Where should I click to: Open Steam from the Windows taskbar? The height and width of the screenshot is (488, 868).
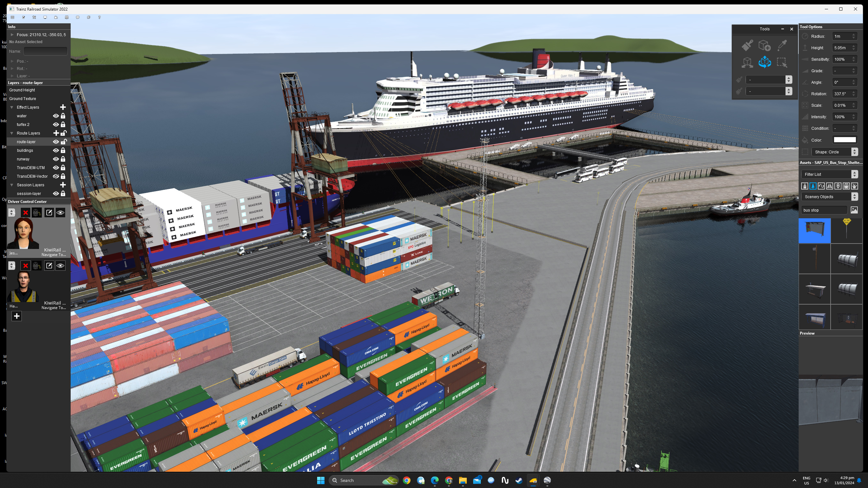[x=519, y=480]
